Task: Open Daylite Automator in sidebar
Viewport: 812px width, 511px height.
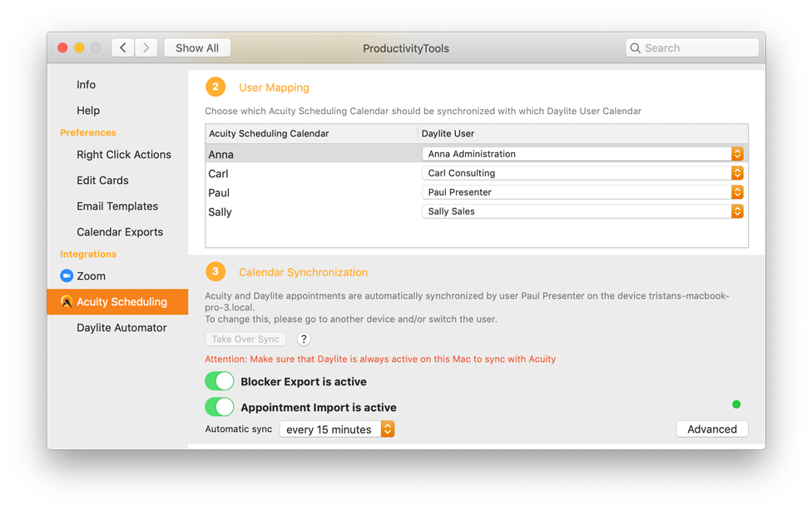Action: coord(121,328)
